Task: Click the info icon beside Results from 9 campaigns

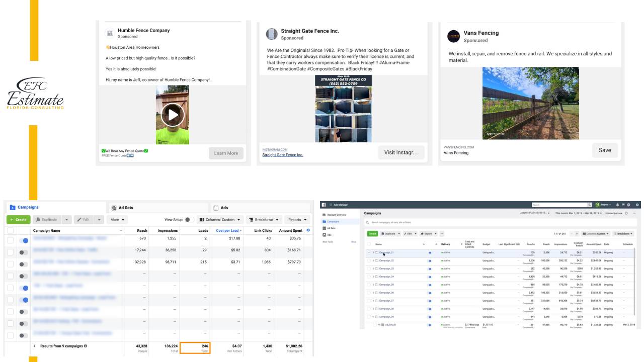Action: (86, 346)
